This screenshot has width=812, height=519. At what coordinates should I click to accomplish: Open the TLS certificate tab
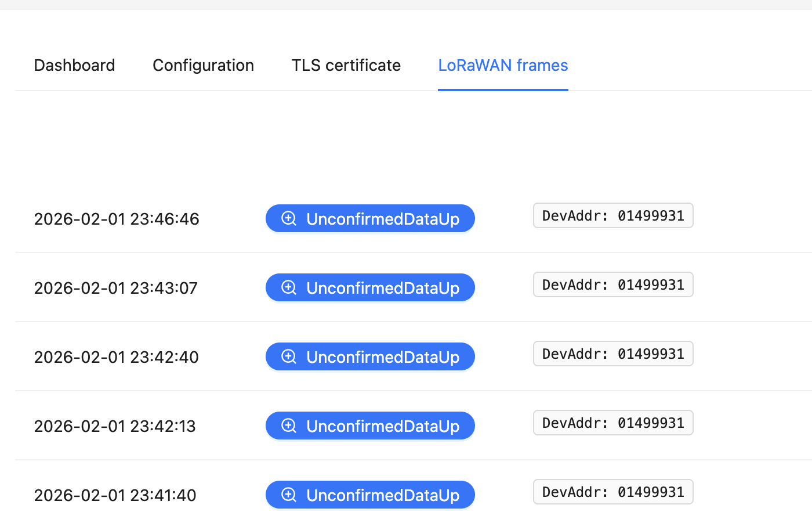[346, 65]
